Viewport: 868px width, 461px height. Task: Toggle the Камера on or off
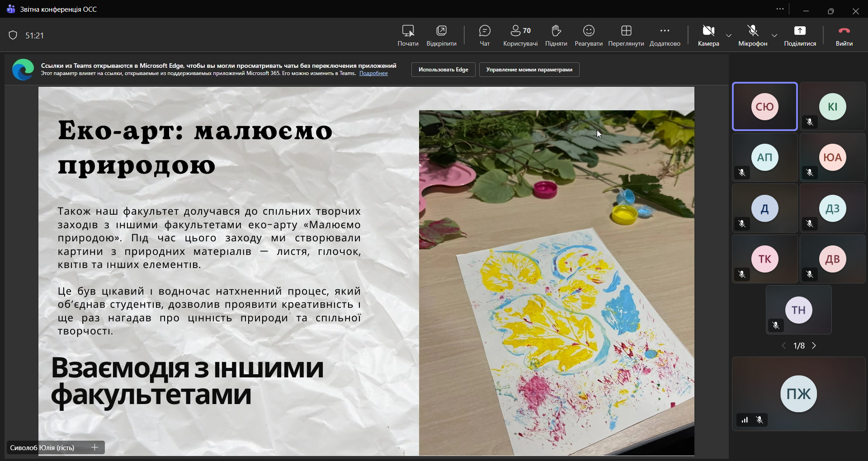click(708, 36)
